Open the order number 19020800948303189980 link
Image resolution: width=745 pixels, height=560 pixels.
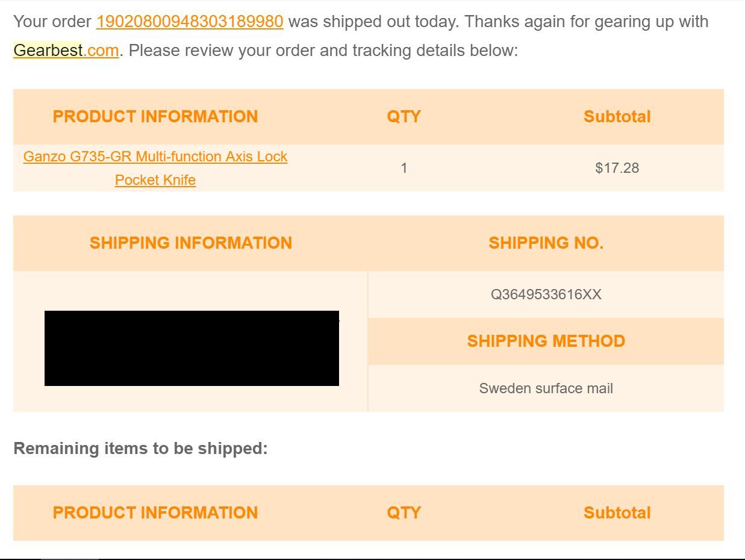[x=189, y=22]
